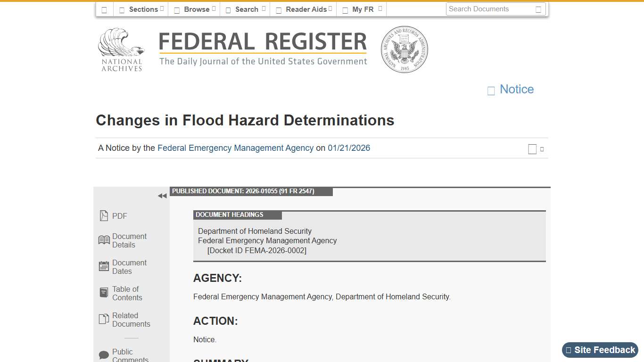The width and height of the screenshot is (644, 362).
Task: Toggle the Notice document type checkbox
Action: [x=491, y=90]
